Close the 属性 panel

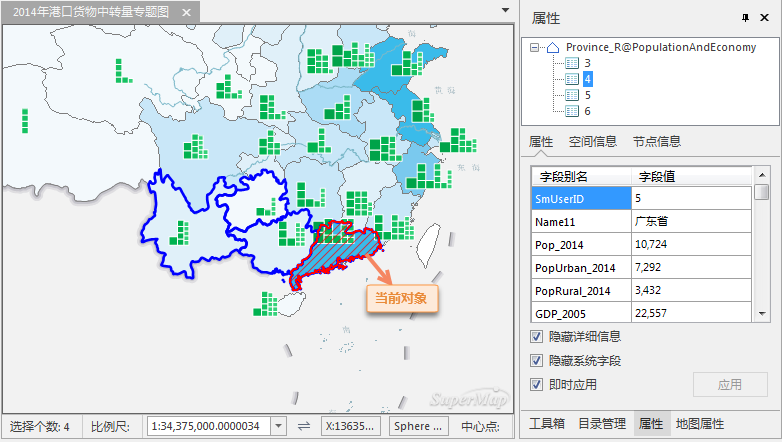(767, 18)
